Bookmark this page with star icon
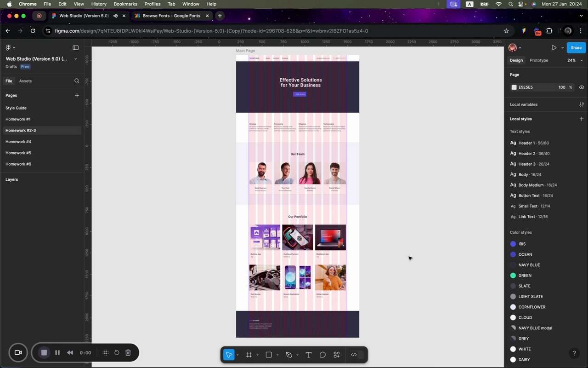Viewport: 588px width, 368px height. click(x=506, y=31)
